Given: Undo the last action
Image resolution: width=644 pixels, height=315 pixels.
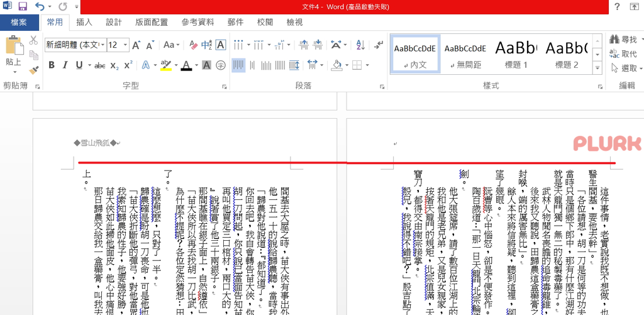Looking at the screenshot, I should (x=40, y=6).
